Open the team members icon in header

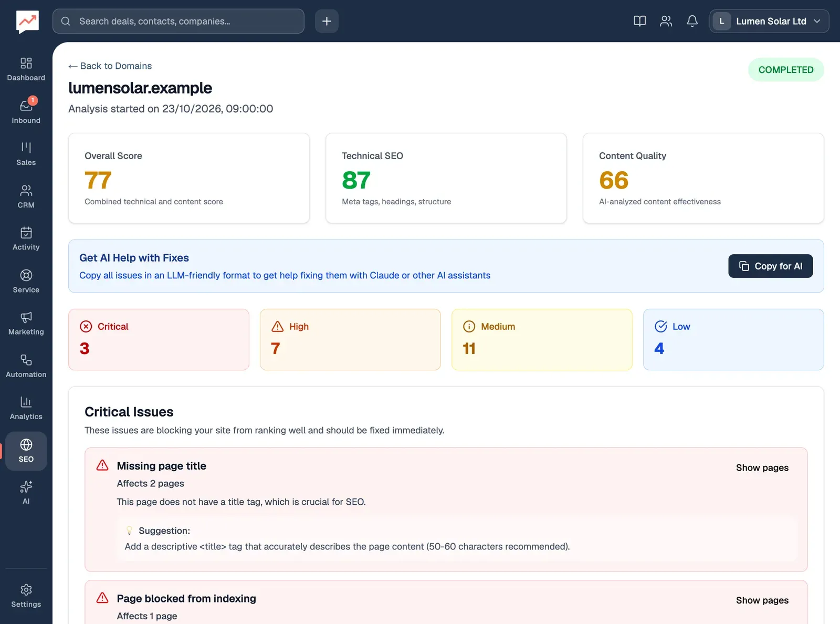click(x=666, y=21)
